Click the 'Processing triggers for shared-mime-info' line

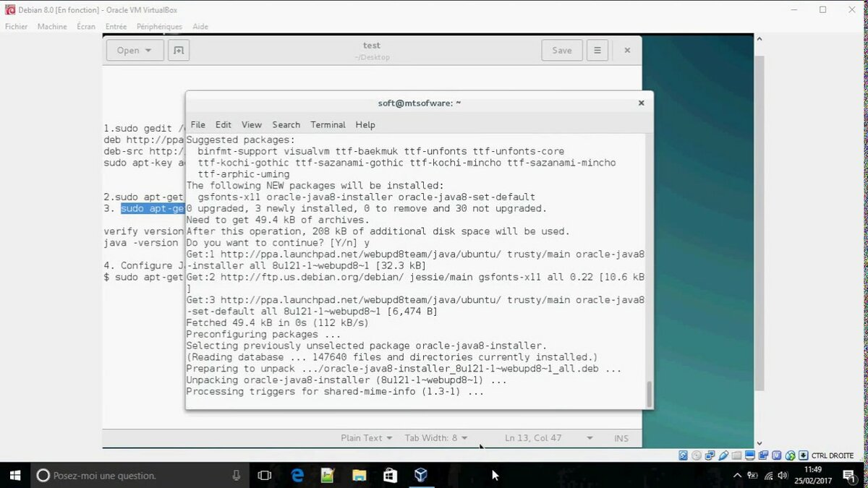click(x=335, y=391)
